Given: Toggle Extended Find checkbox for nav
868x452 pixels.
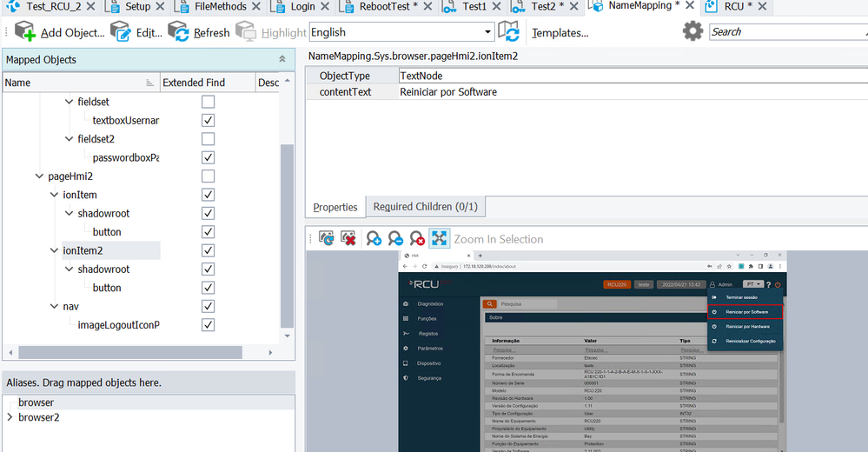Looking at the screenshot, I should [x=208, y=306].
